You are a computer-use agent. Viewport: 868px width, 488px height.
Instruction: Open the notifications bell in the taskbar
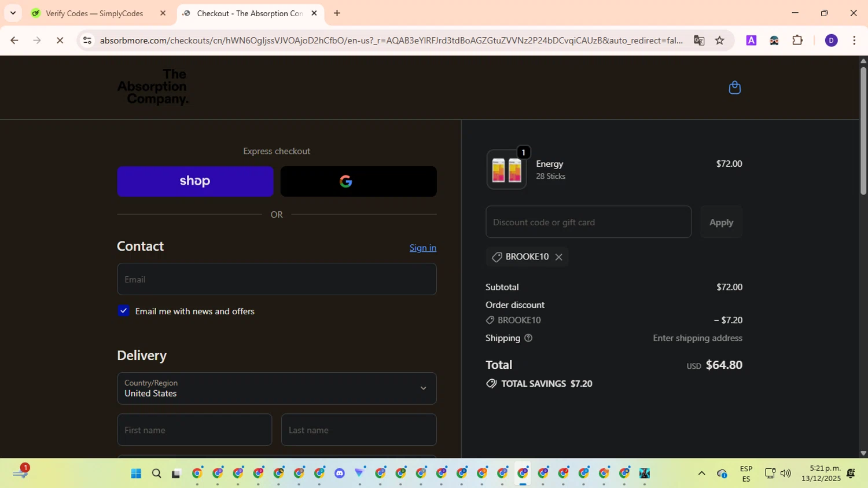851,474
